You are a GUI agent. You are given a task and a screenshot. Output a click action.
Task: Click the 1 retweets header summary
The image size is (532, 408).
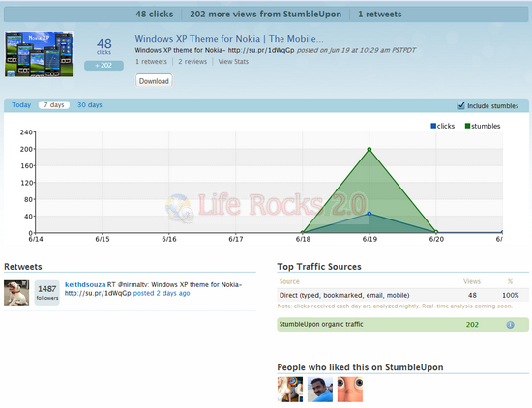click(x=380, y=14)
